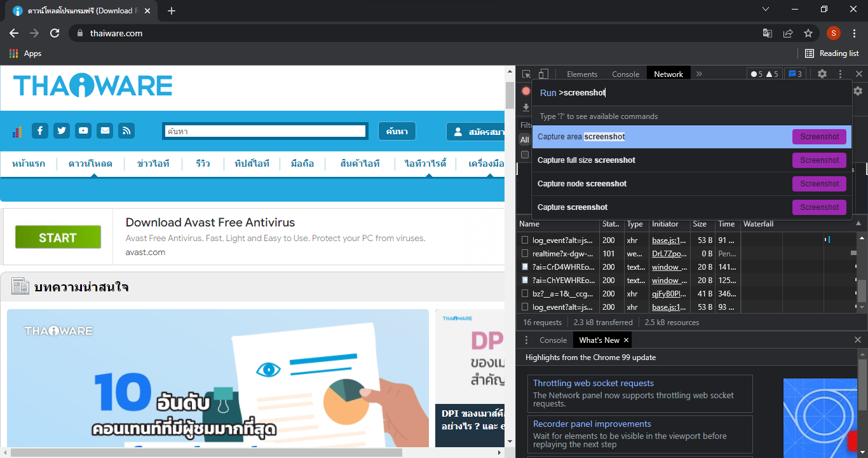Image resolution: width=868 pixels, height=458 pixels.
Task: Open the ไอทีวาไรตี้ navigation dropdown
Action: click(425, 163)
